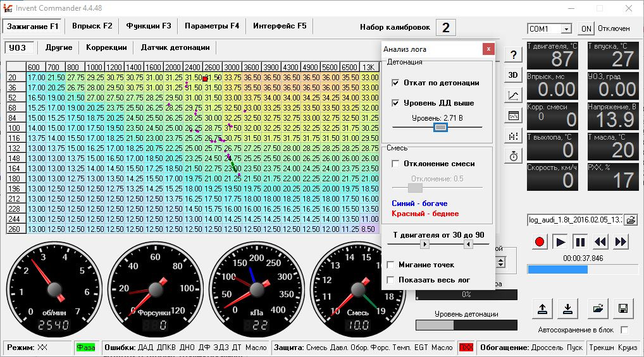The width and height of the screenshot is (644, 357).
Task: Enable the Отклонение смеси checkbox
Action: click(396, 164)
